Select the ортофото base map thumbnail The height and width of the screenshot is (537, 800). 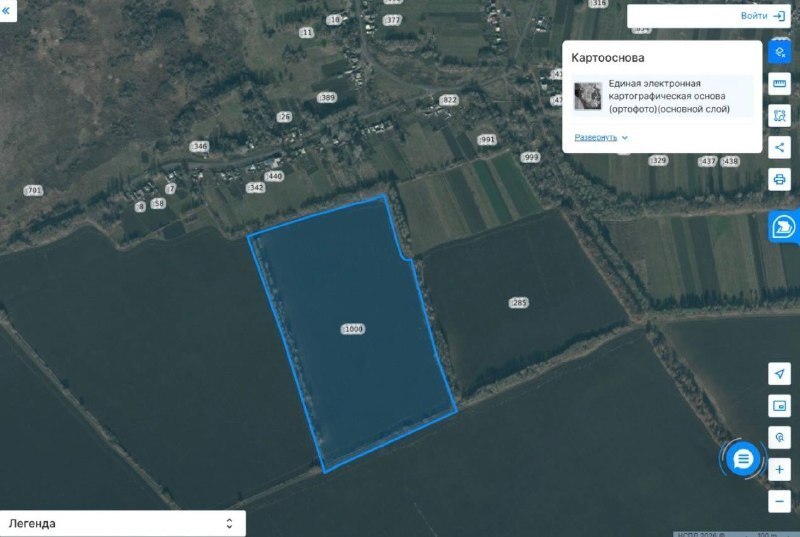(x=588, y=96)
